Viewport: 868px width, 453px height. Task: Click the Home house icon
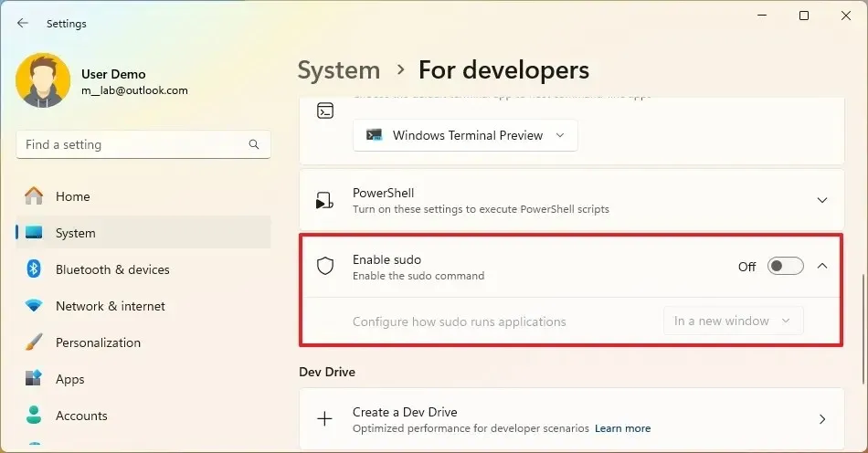click(34, 196)
